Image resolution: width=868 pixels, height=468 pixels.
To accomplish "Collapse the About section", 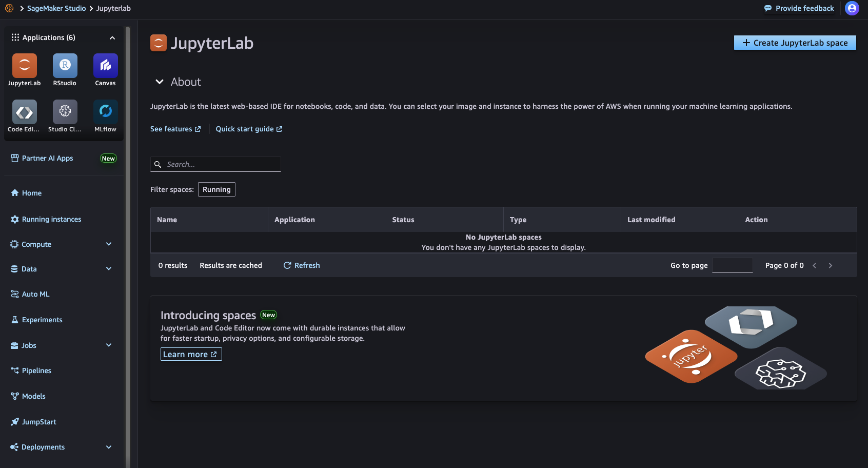I will pos(160,82).
